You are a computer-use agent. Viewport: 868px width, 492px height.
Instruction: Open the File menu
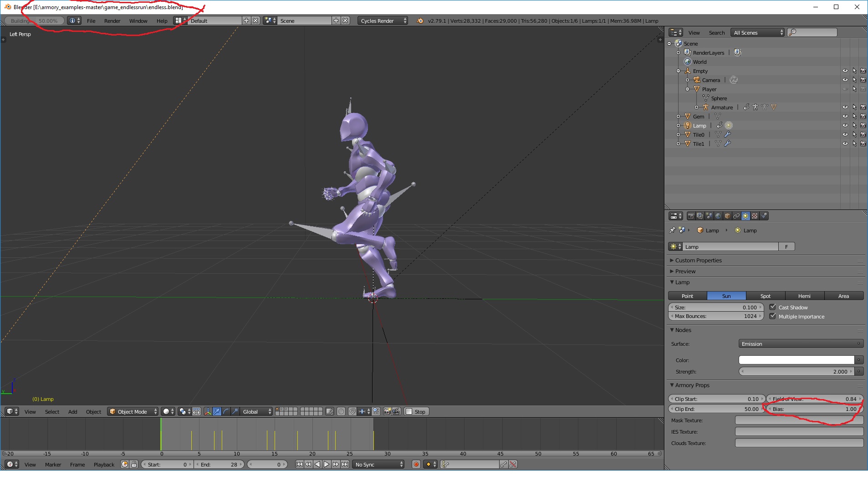tap(91, 20)
